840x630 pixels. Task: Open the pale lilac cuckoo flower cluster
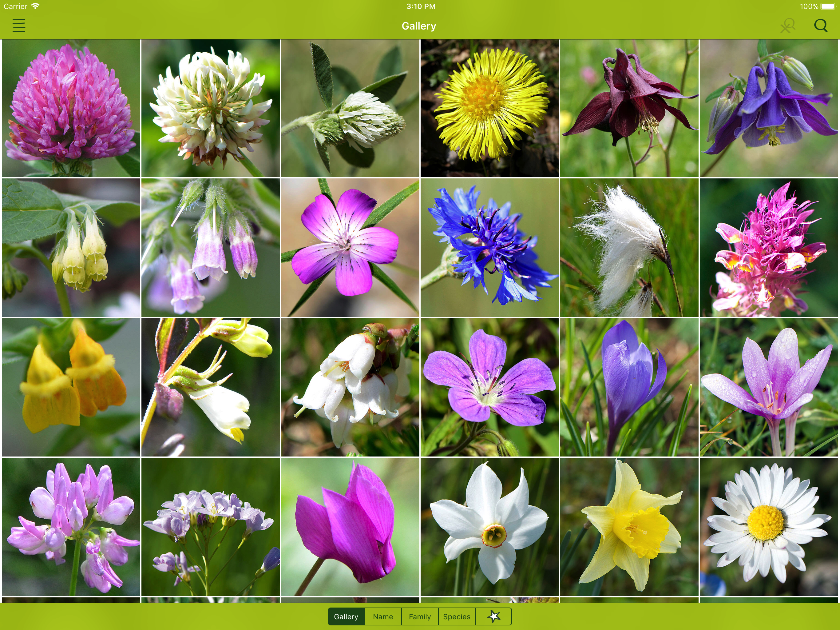click(x=210, y=527)
